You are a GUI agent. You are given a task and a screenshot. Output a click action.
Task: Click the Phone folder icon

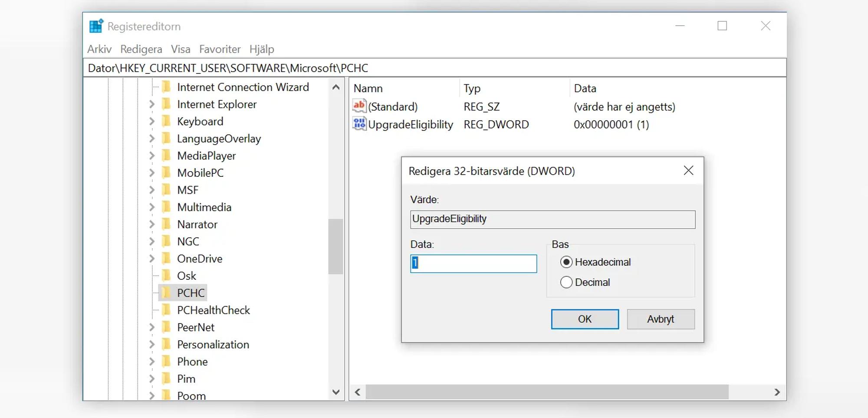166,362
